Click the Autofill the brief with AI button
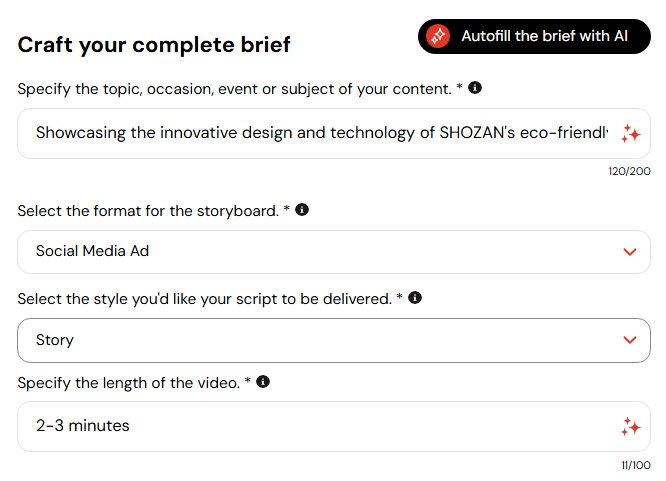 pyautogui.click(x=534, y=37)
